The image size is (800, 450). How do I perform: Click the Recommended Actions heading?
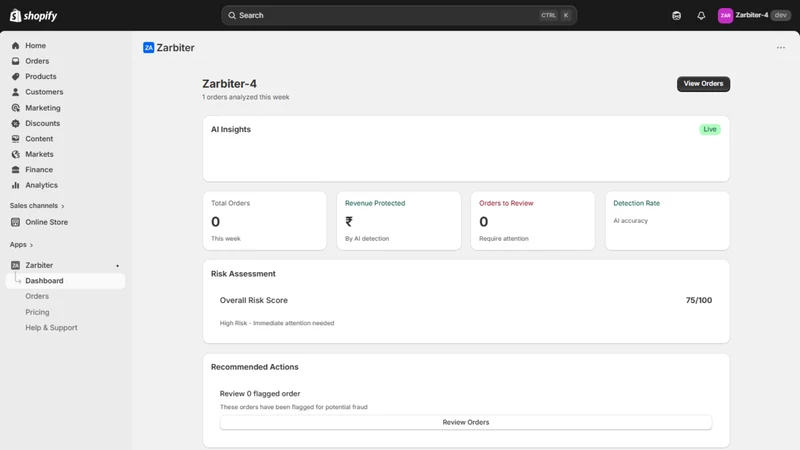[255, 367]
